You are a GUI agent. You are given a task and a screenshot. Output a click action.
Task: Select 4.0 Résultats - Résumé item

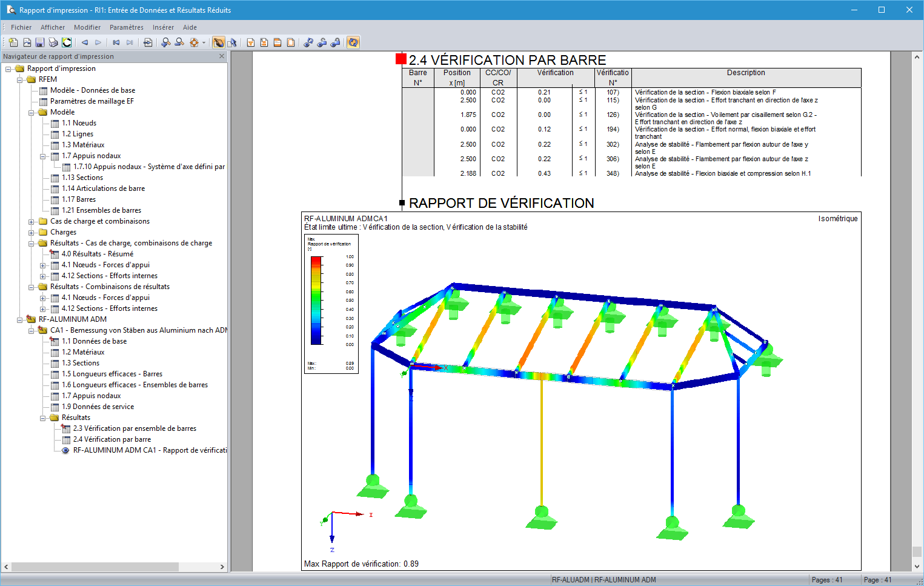(98, 254)
